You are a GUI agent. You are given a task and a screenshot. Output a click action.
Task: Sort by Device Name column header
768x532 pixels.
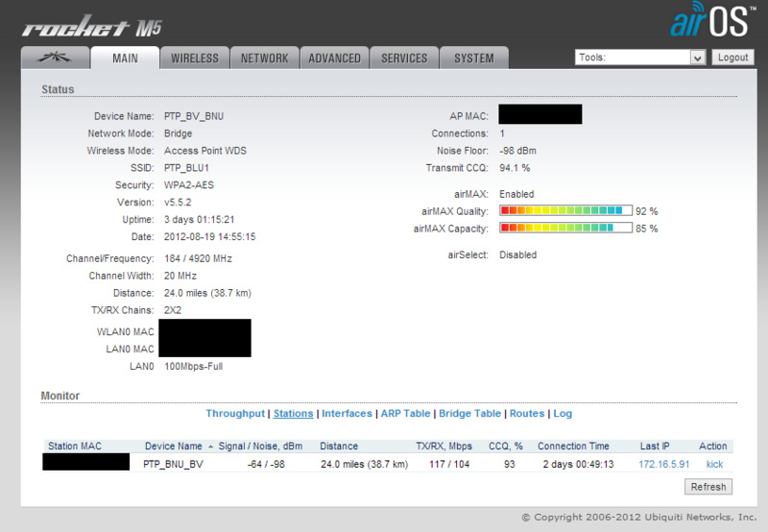[174, 446]
